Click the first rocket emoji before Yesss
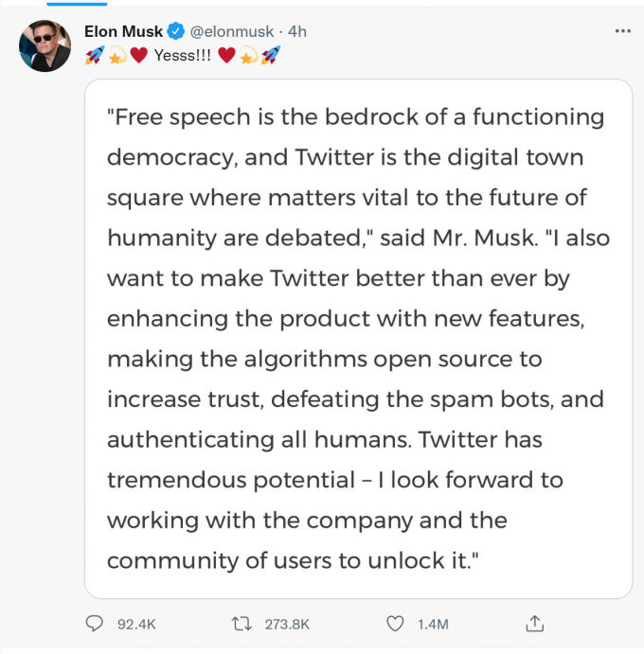Image resolution: width=644 pixels, height=654 pixels. [x=94, y=56]
